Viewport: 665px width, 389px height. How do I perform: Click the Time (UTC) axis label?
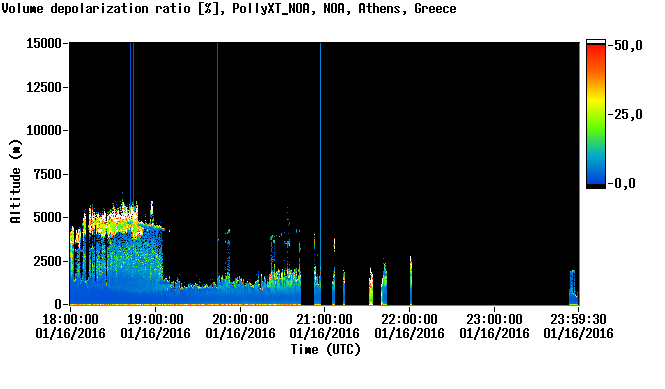[x=325, y=349]
